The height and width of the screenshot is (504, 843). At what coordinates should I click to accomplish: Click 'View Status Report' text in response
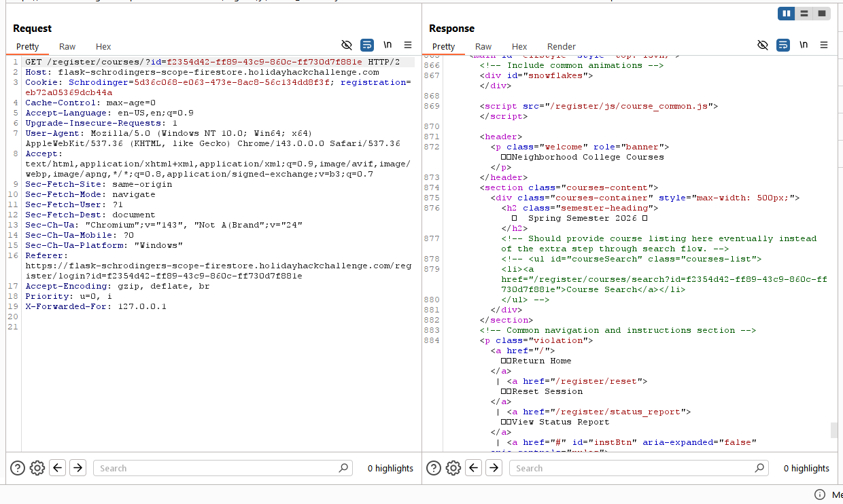561,422
